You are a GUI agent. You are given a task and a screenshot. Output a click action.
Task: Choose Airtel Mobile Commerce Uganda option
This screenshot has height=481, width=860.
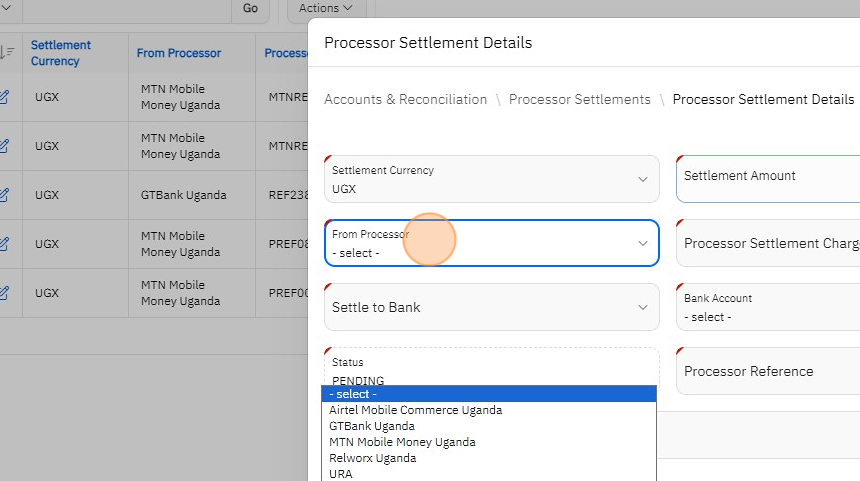[416, 410]
